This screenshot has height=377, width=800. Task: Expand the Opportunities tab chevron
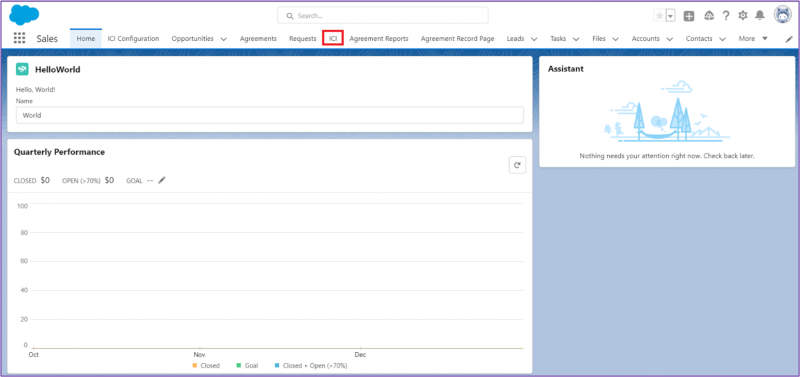click(223, 39)
